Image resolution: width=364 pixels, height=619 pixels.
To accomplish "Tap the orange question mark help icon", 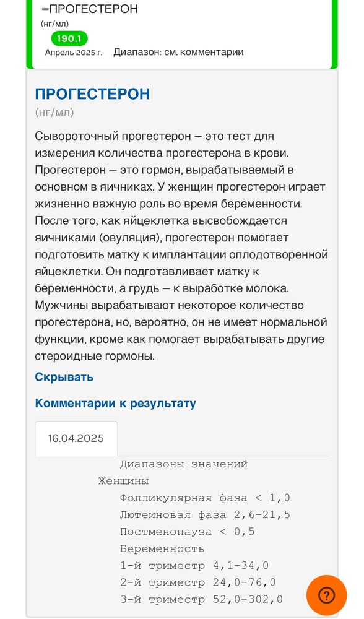I will click(x=326, y=595).
